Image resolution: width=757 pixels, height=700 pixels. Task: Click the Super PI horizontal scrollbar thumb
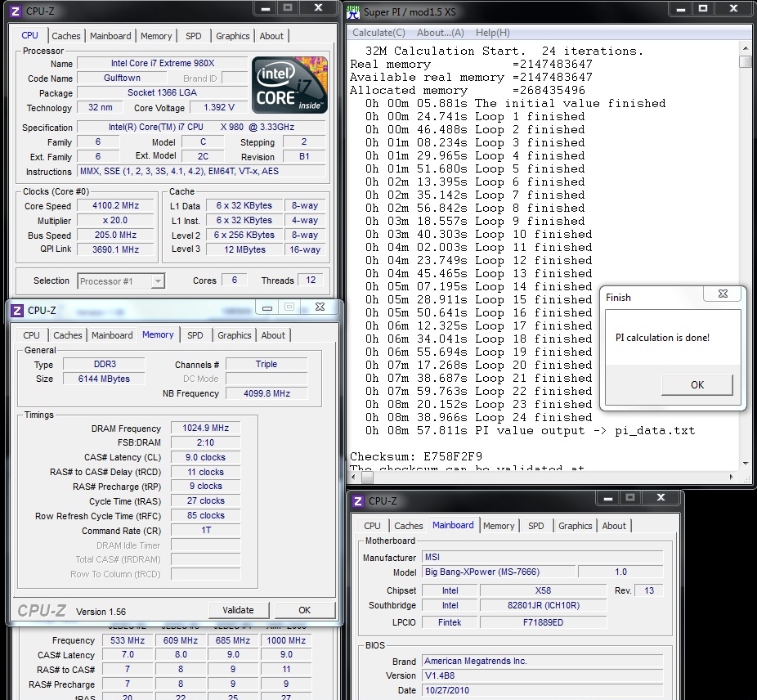[x=367, y=478]
